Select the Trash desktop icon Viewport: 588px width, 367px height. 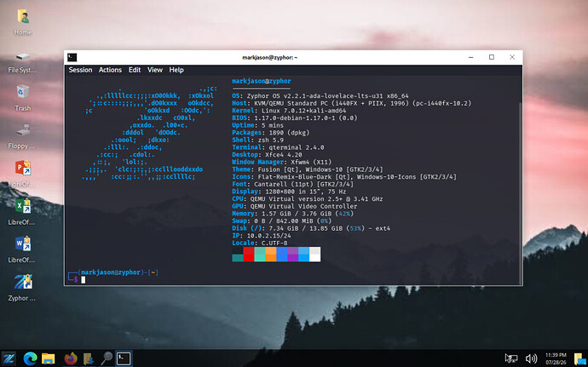click(x=22, y=98)
